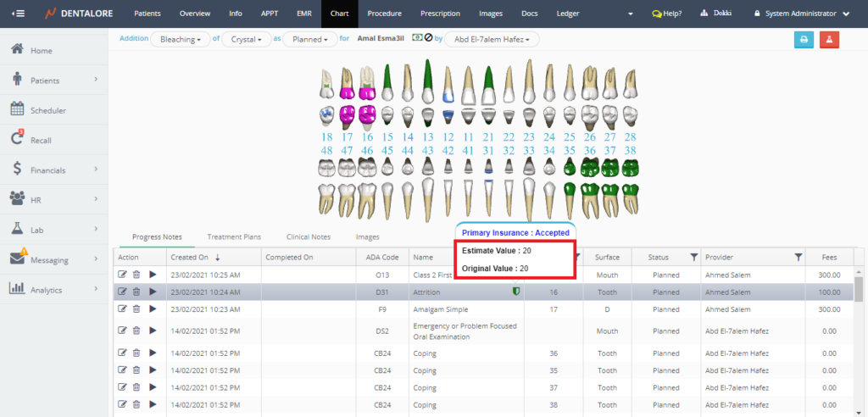The height and width of the screenshot is (417, 868).
Task: Sort by the Created On column header
Action: (x=188, y=257)
